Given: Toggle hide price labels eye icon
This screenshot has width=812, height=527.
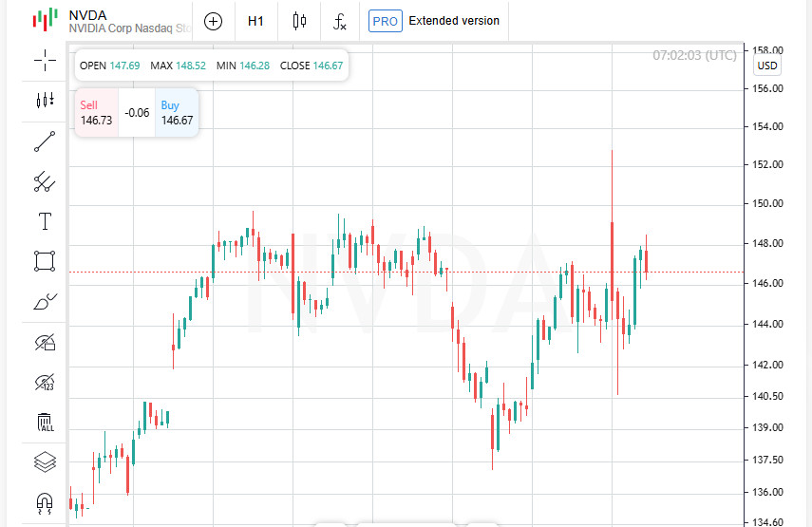Looking at the screenshot, I should 45,383.
